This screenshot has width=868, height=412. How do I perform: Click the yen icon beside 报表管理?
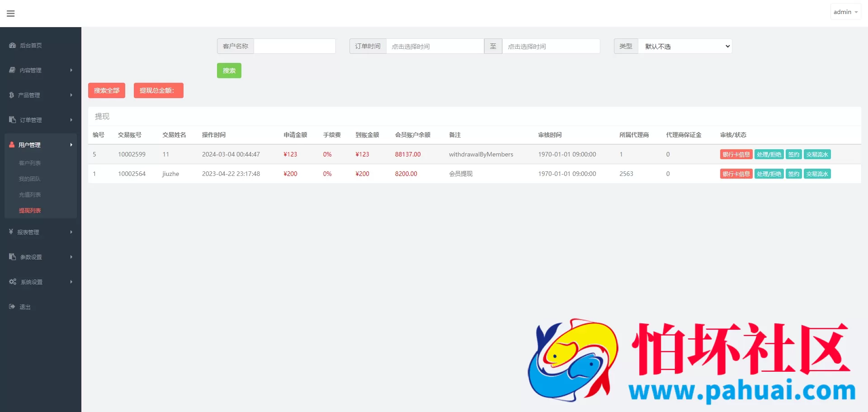click(11, 232)
